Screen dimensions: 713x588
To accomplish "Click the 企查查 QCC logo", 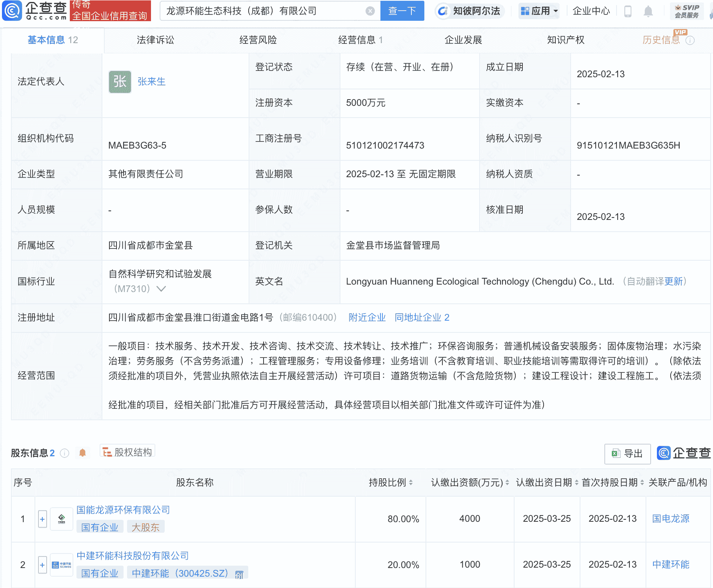I will (33, 11).
